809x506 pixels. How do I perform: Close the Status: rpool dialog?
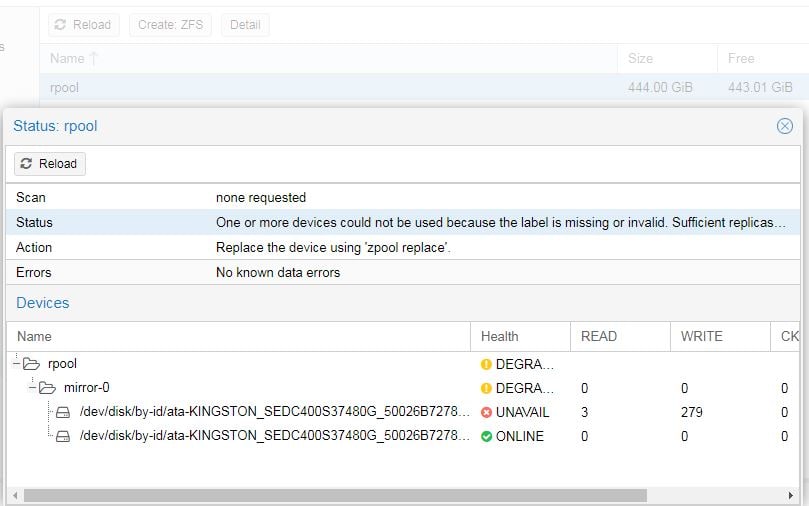(x=785, y=126)
